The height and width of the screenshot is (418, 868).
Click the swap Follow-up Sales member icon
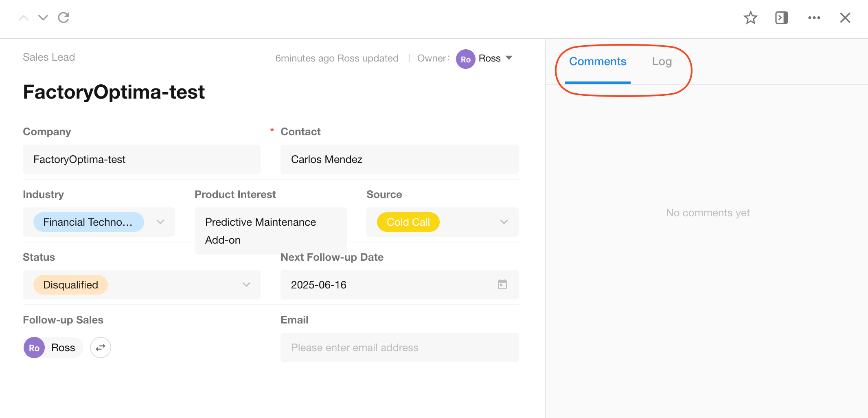pos(100,348)
